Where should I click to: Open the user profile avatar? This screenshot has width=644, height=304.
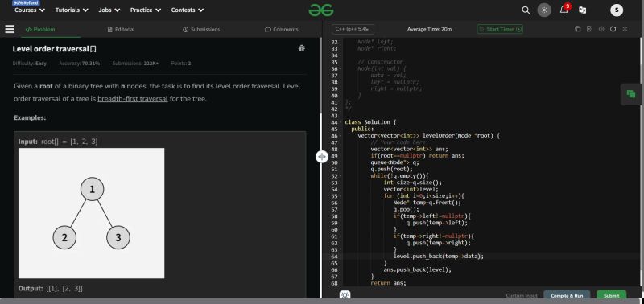(x=617, y=10)
